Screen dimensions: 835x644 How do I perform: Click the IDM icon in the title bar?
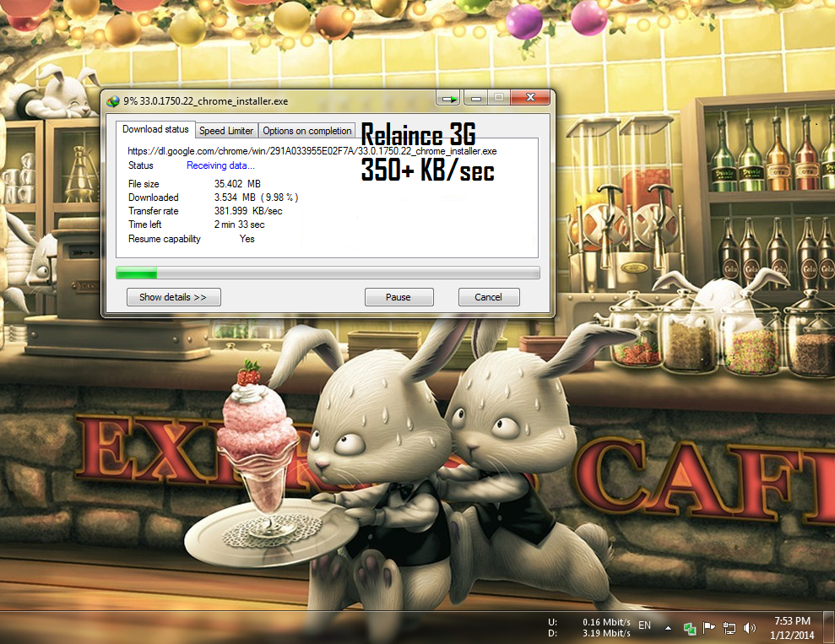coord(113,101)
